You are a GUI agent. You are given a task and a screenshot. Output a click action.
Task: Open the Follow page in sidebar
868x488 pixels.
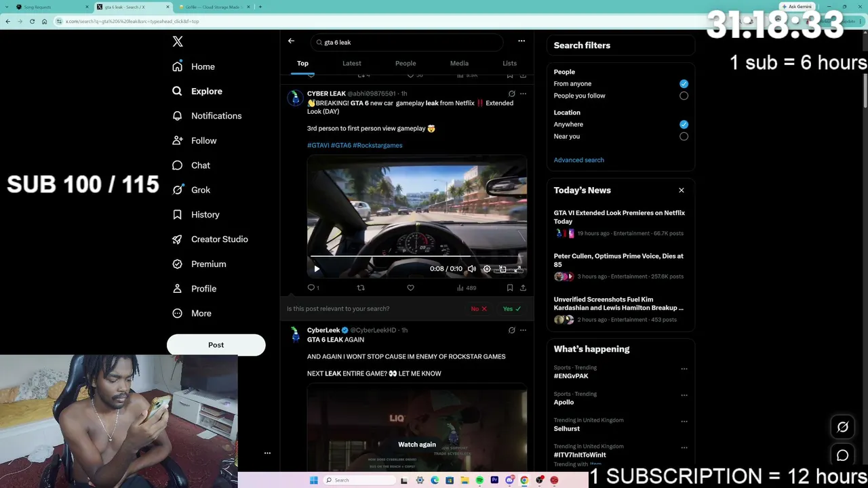pyautogui.click(x=194, y=140)
